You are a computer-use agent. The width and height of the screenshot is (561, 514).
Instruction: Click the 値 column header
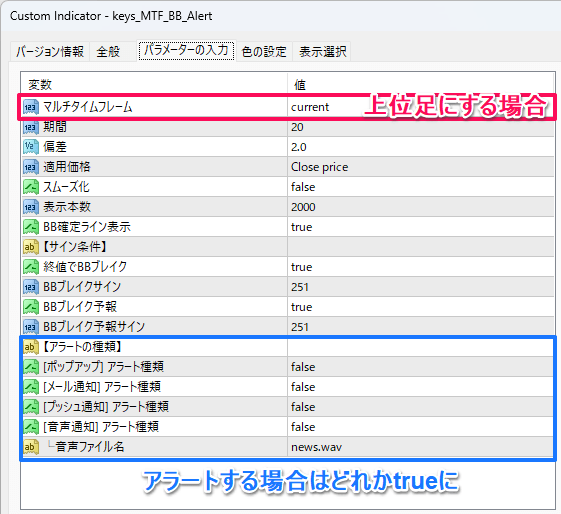pyautogui.click(x=300, y=85)
